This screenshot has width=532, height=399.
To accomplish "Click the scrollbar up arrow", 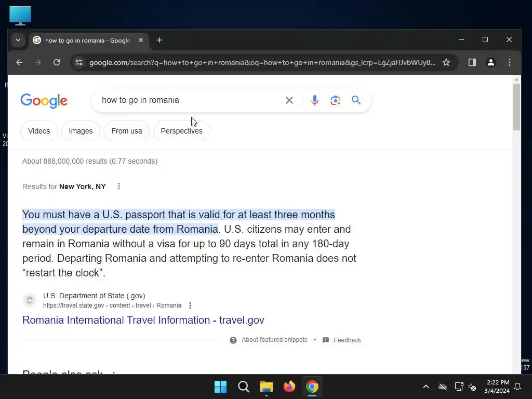I will pos(516,79).
